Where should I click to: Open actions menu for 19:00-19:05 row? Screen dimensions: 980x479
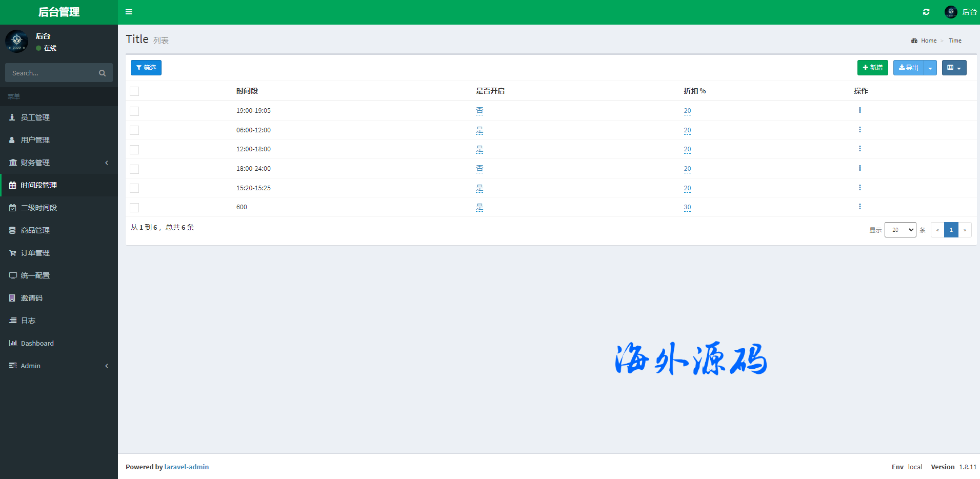point(859,110)
